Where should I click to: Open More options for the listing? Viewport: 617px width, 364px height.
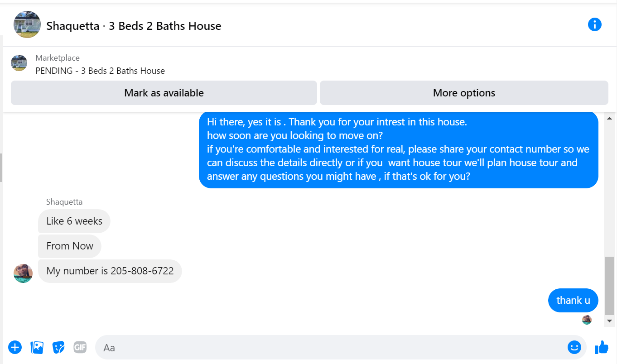click(x=464, y=93)
